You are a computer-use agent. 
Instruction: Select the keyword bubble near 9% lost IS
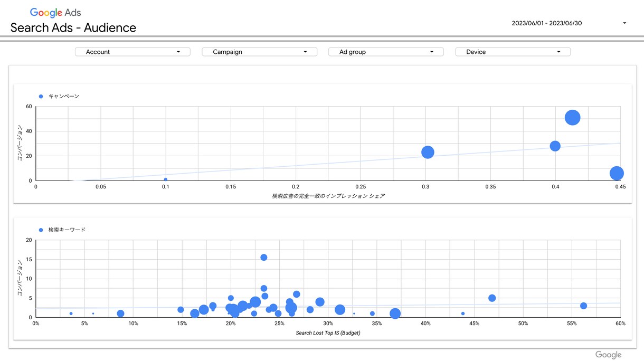[120, 313]
